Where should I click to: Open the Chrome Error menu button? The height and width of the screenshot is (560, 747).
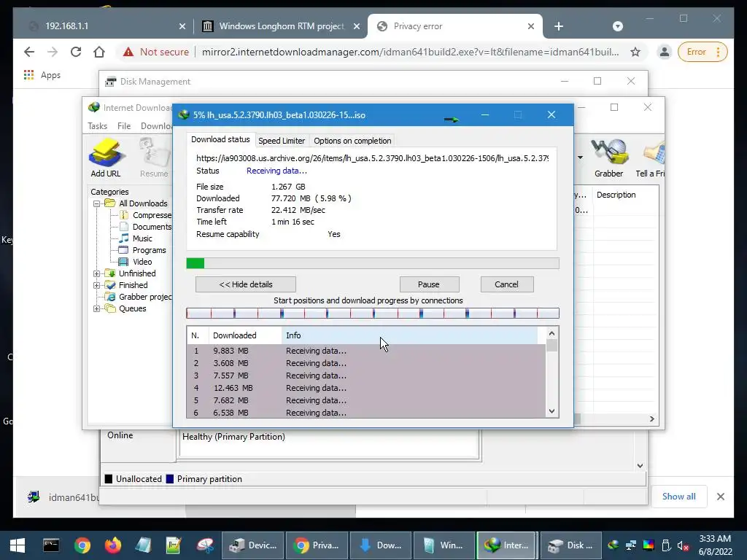pos(703,52)
